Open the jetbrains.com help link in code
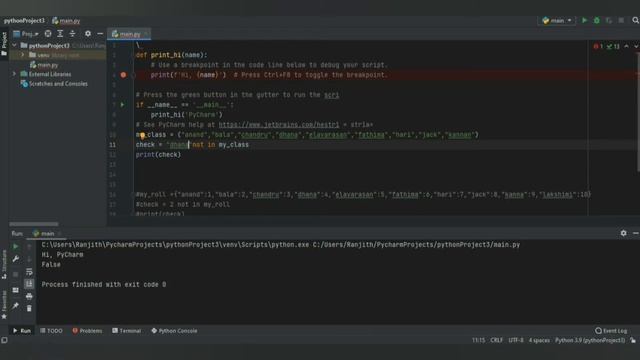 tap(279, 125)
